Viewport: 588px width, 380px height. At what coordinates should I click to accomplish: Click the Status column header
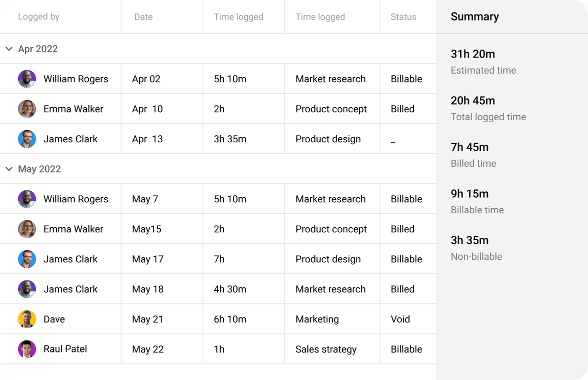[x=403, y=17]
